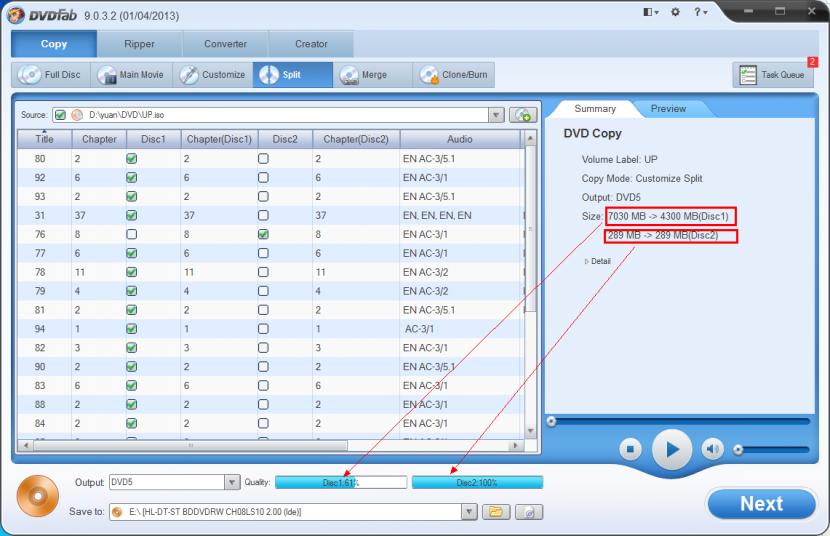830x536 pixels.
Task: Uncheck Disc2 for title 76
Action: (x=263, y=234)
